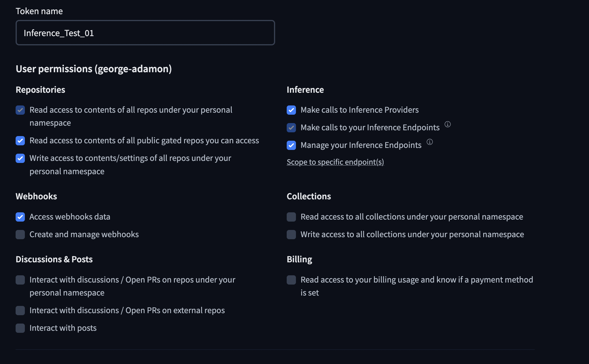Toggle Make calls to your Inference Endpoints
The height and width of the screenshot is (364, 589).
291,128
